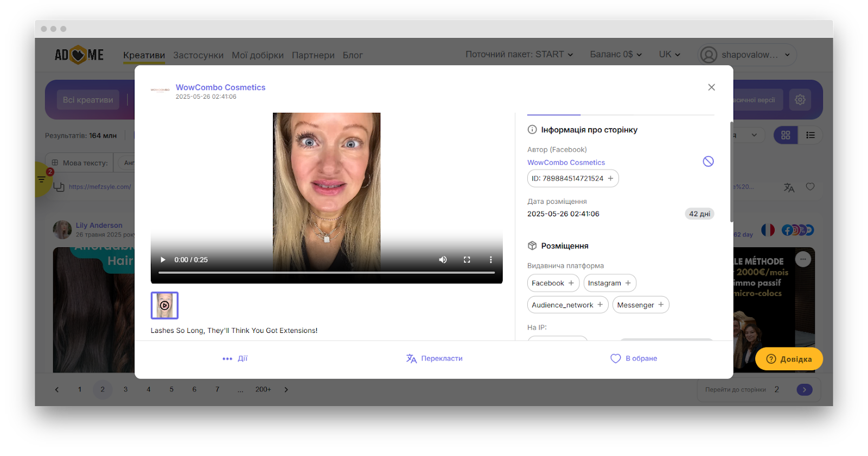The height and width of the screenshot is (456, 868).
Task: Open the Дії actions menu
Action: click(235, 358)
